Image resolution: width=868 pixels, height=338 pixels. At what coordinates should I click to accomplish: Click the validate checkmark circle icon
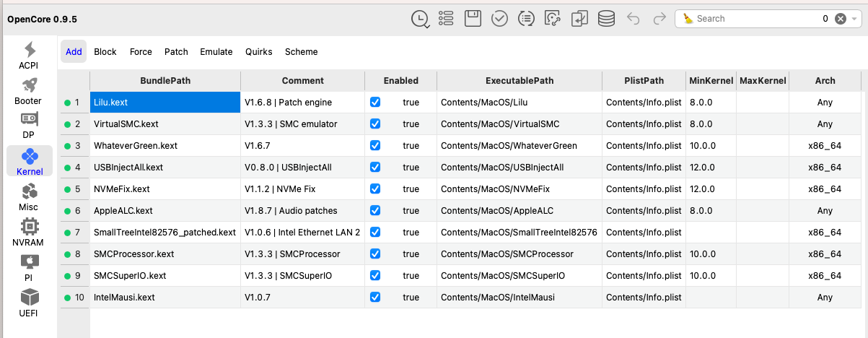pos(499,19)
